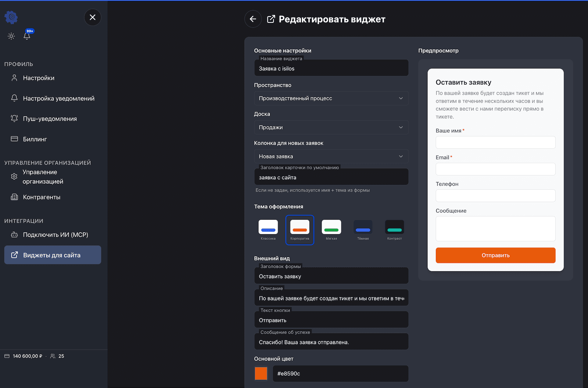Image resolution: width=588 pixels, height=388 pixels.
Task: Open notifications bell with 99+ badge
Action: [27, 36]
